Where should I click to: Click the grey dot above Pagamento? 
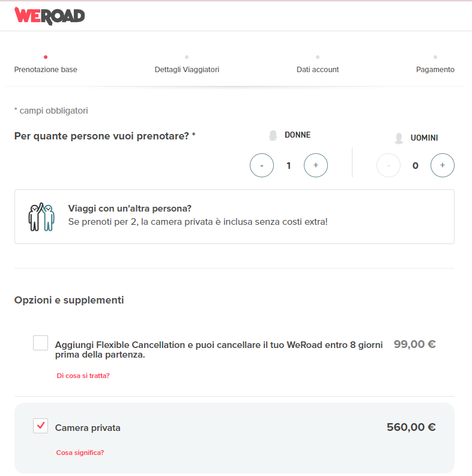(435, 57)
